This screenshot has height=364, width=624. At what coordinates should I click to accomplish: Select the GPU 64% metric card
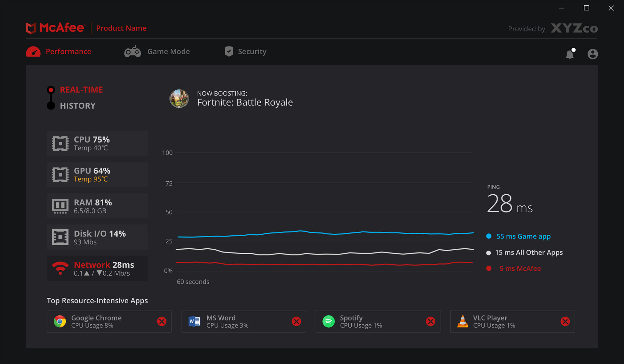[x=97, y=175]
